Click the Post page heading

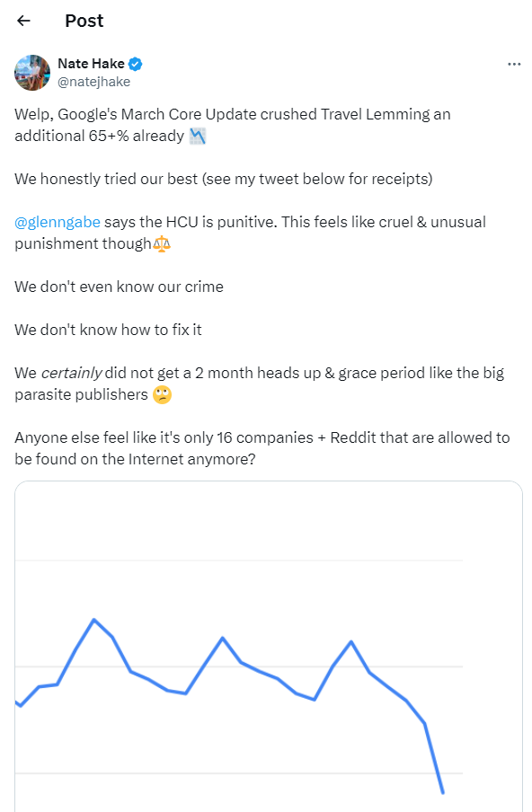point(84,21)
